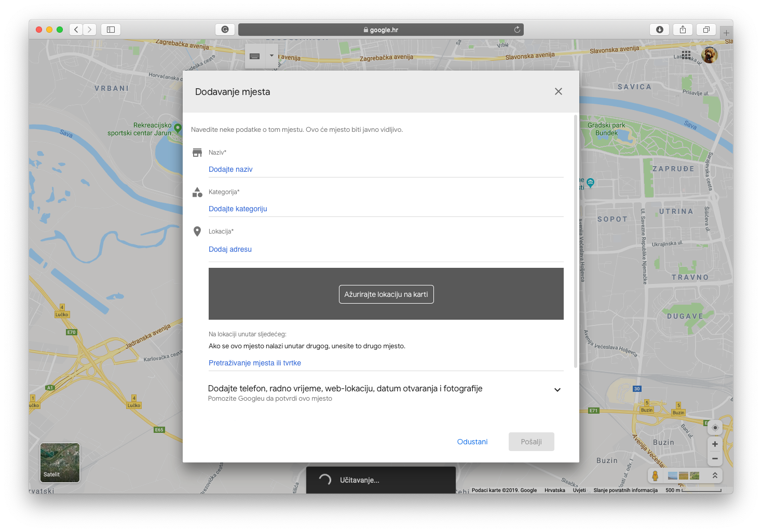This screenshot has height=532, width=762.
Task: Switch to Satelit map view thumbnail
Action: click(60, 462)
